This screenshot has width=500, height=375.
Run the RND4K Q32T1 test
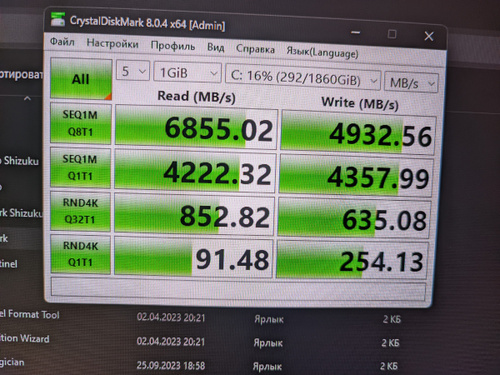coord(80,211)
